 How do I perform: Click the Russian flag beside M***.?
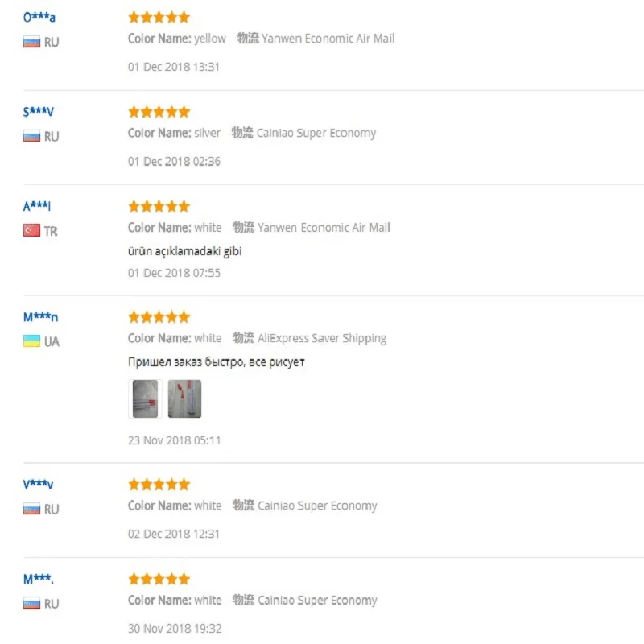pyautogui.click(x=31, y=603)
